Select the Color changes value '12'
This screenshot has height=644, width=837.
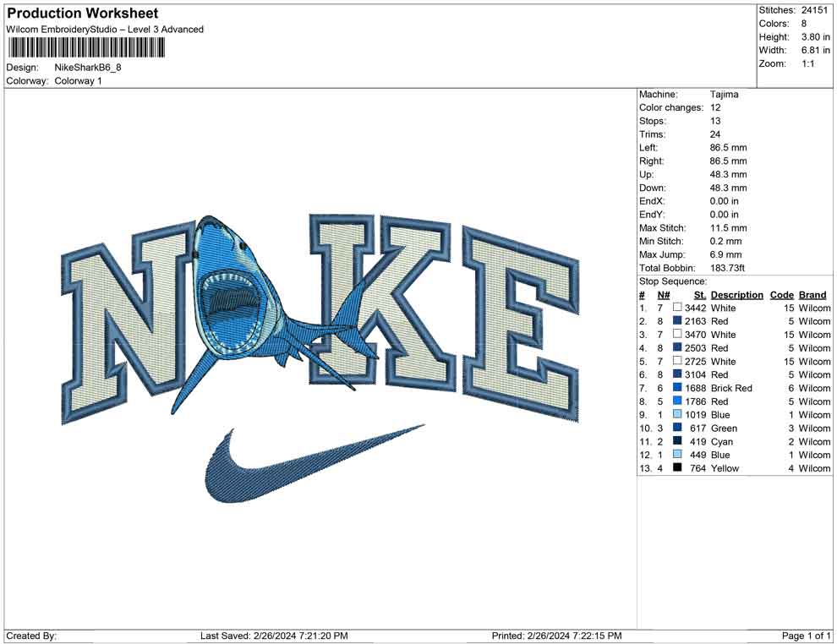[x=715, y=108]
